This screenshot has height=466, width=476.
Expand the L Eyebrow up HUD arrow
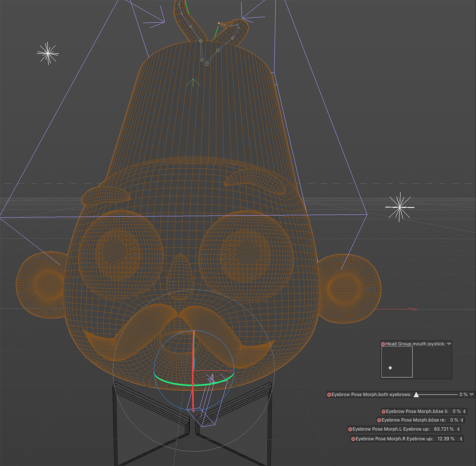point(458,429)
